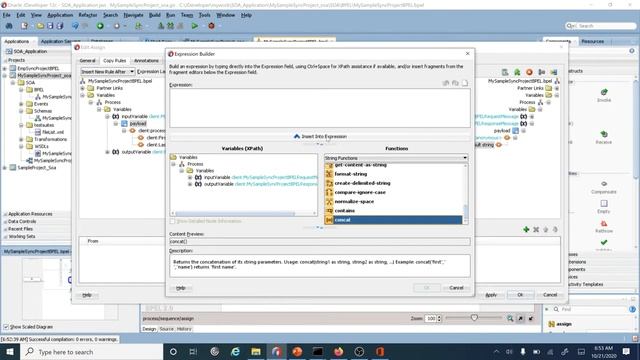The image size is (640, 360).
Task: Open the Refactor menu
Action: point(88,15)
